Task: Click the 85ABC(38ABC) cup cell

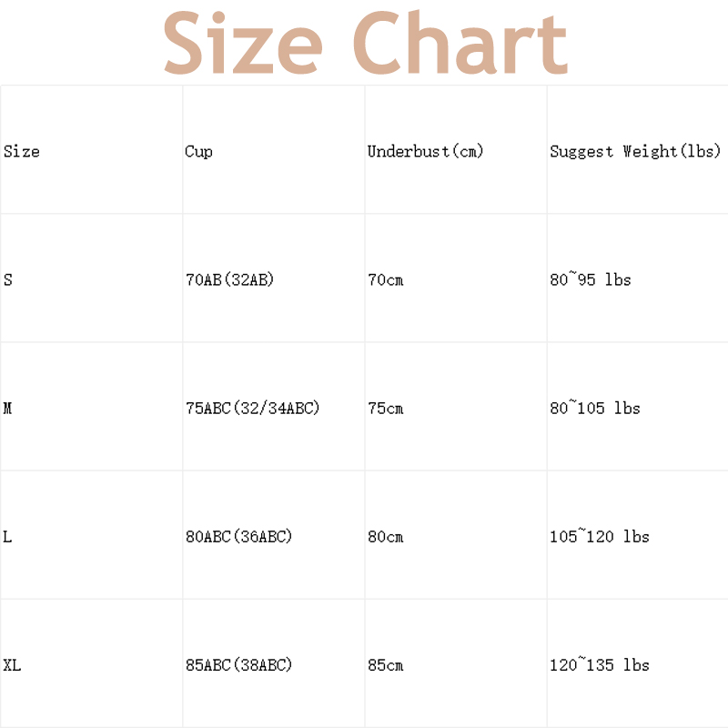Action: click(274, 663)
